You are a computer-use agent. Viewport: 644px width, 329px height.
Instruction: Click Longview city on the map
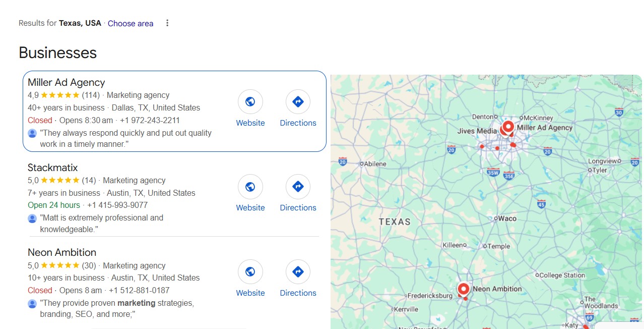(x=605, y=161)
